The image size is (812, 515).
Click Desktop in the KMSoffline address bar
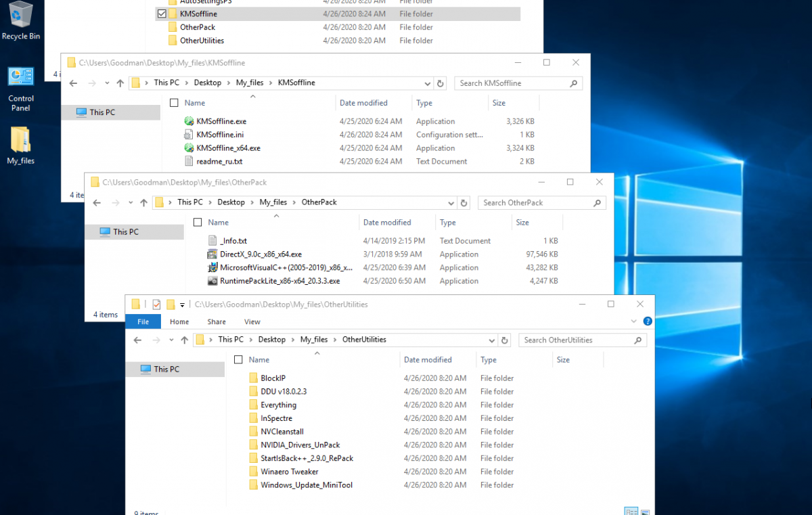[x=208, y=83]
